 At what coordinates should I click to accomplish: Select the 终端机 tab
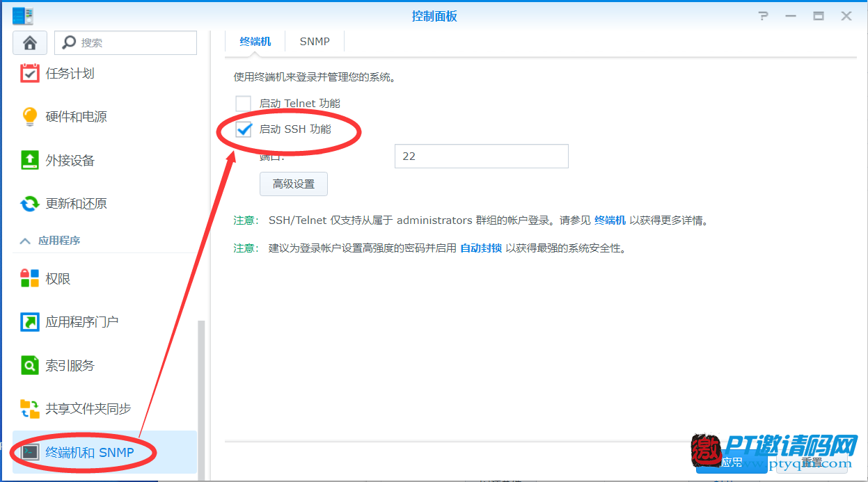point(255,41)
